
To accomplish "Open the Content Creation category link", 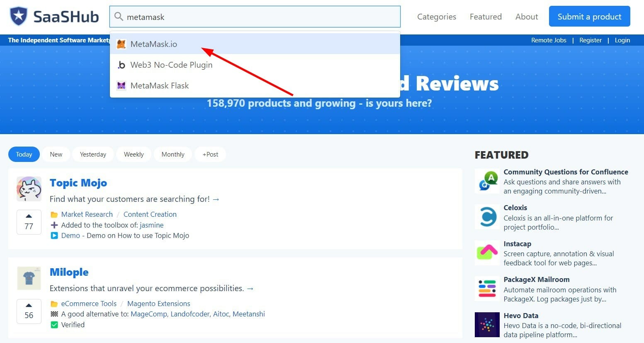I will click(x=150, y=214).
